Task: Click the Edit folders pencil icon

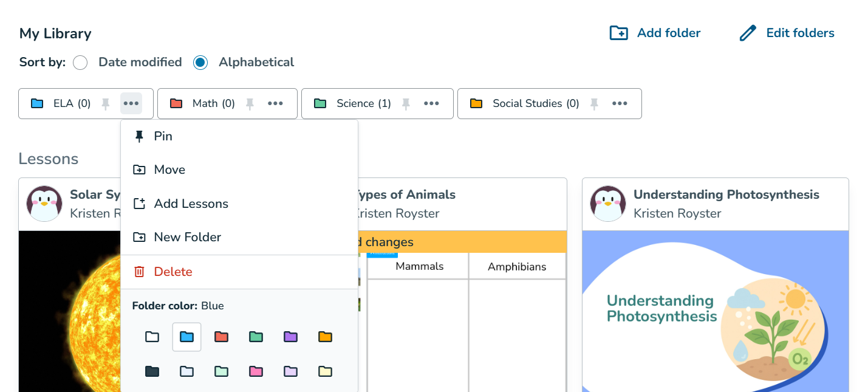Action: (x=748, y=33)
